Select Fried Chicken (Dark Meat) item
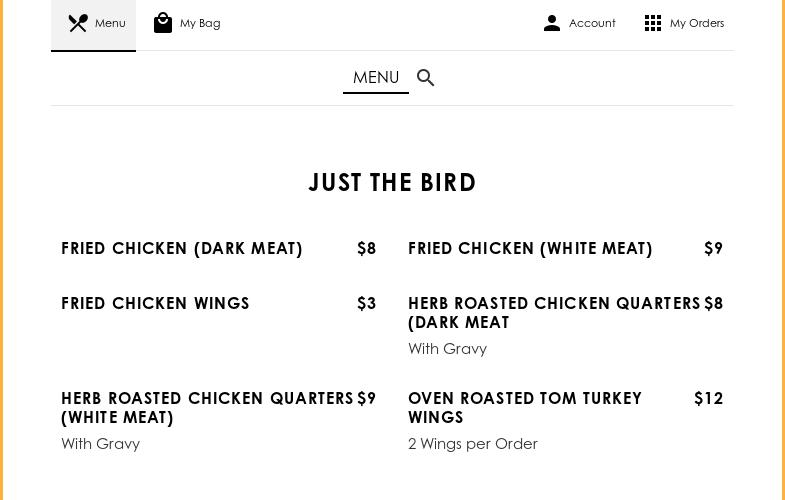This screenshot has height=500, width=785. tap(182, 248)
